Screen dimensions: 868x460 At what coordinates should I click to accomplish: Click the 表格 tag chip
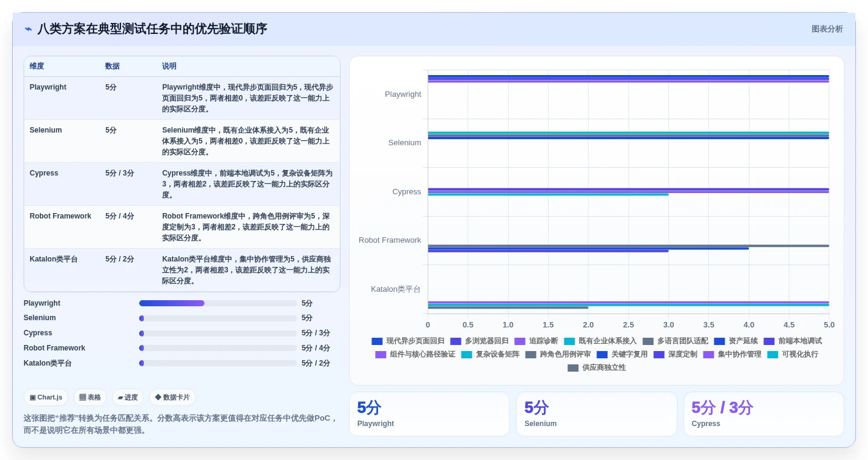[x=90, y=398]
